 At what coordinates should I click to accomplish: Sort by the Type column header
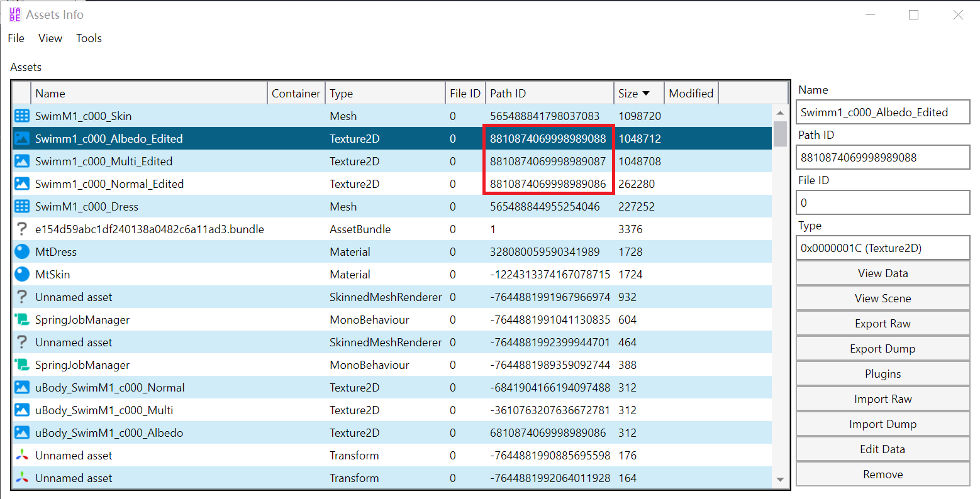pos(386,93)
